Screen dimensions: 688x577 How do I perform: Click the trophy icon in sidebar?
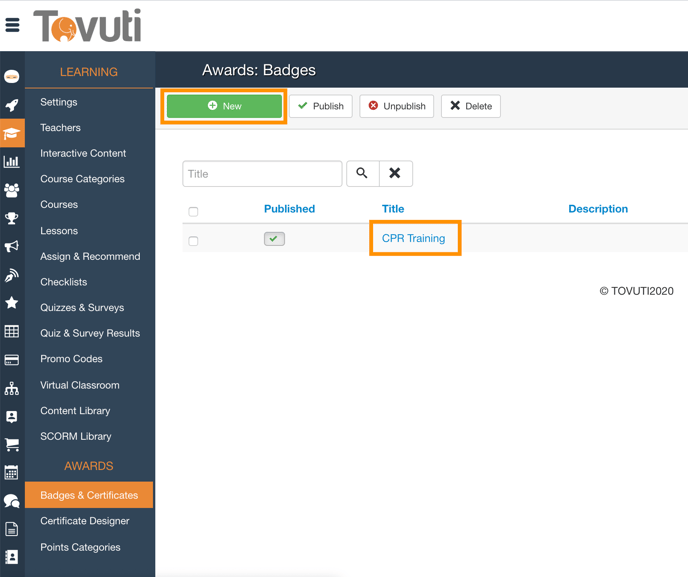pyautogui.click(x=12, y=218)
